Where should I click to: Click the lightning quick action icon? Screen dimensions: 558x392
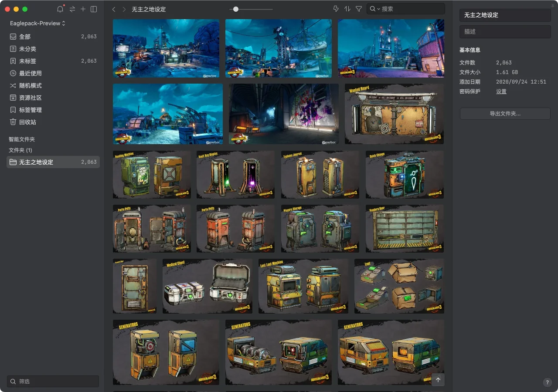coord(336,9)
